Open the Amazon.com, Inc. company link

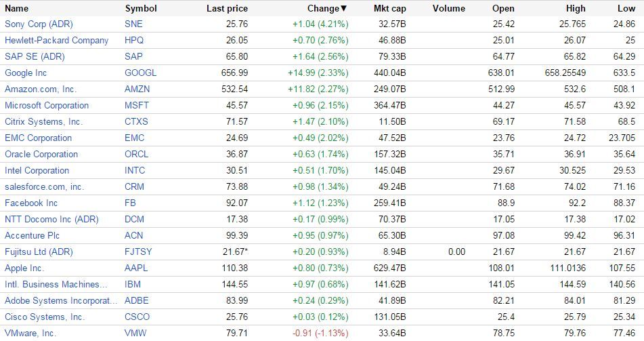click(41, 89)
